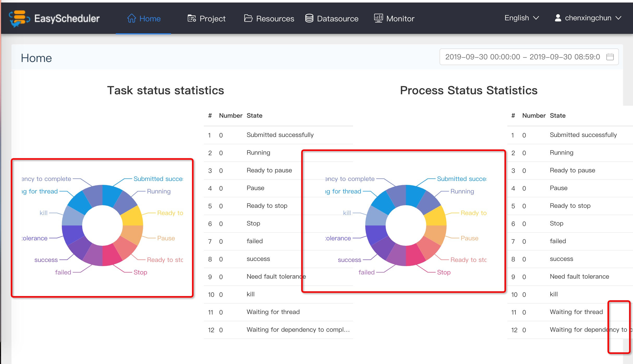
Task: Open the Project menu item
Action: click(212, 18)
